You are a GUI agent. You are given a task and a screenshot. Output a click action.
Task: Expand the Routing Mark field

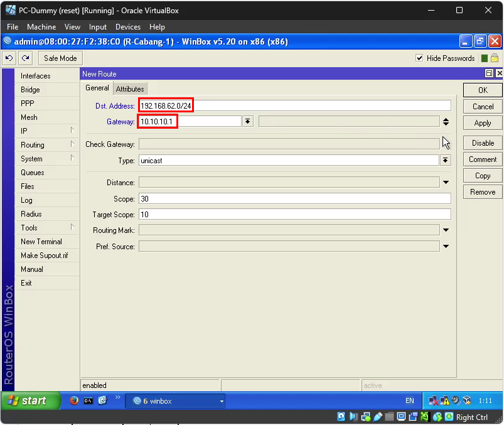pyautogui.click(x=446, y=230)
